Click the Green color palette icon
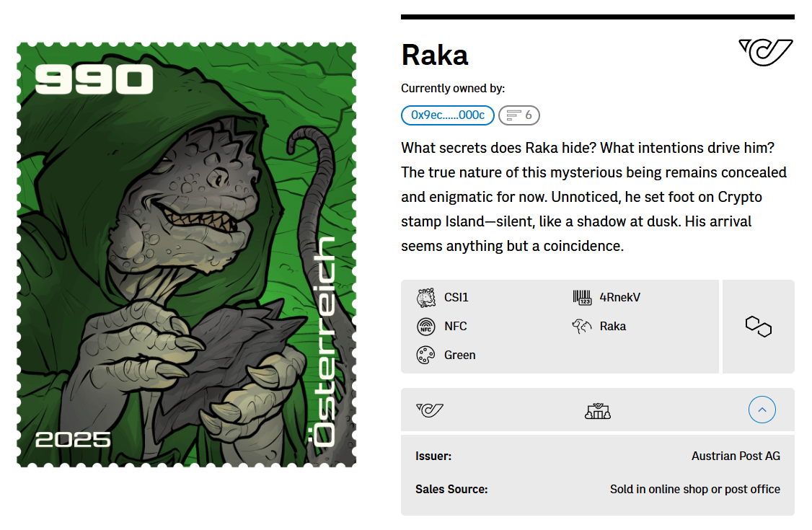Image resolution: width=812 pixels, height=530 pixels. 425,355
